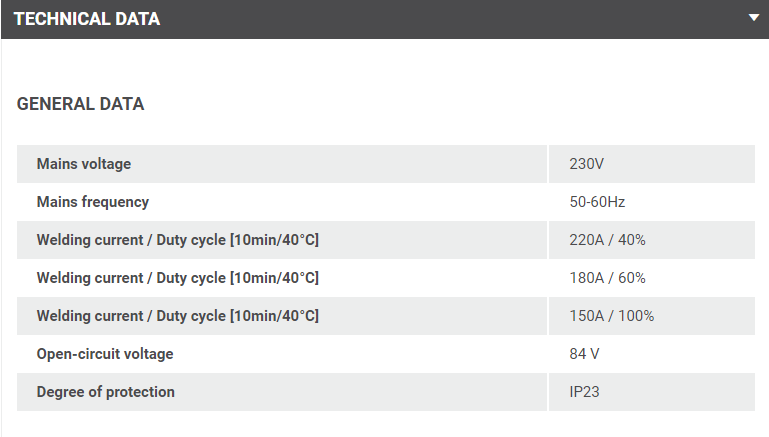Select the Degree of protection label
The image size is (769, 437).
pyautogui.click(x=106, y=392)
